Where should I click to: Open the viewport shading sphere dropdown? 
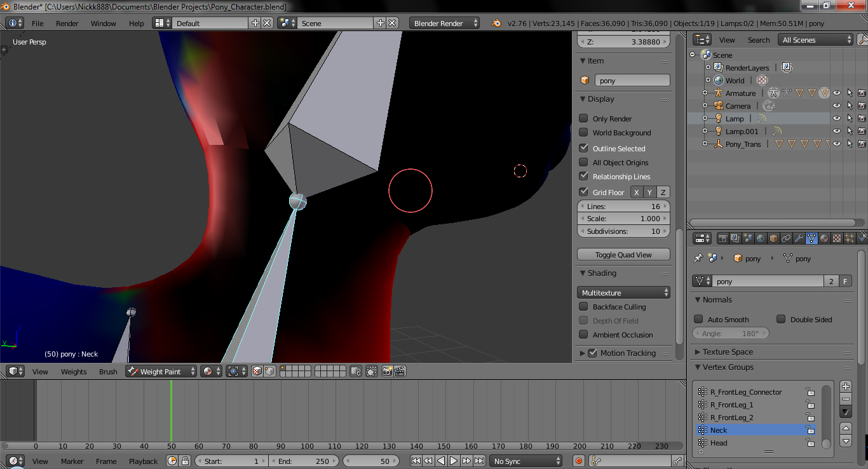coord(212,371)
